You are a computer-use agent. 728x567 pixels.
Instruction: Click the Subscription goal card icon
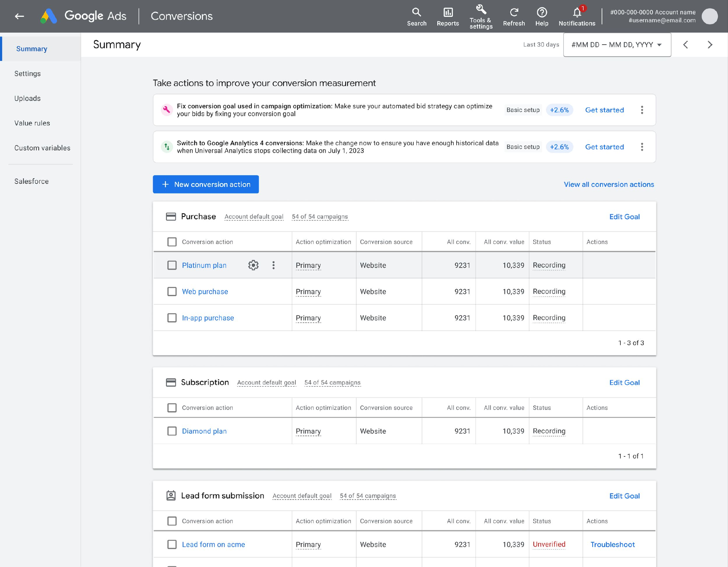[x=171, y=382]
